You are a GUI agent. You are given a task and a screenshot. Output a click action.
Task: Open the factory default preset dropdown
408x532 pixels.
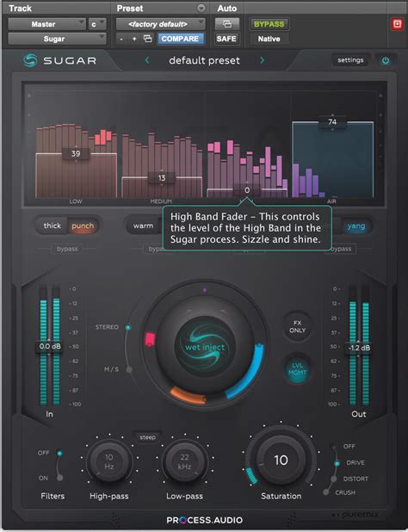point(161,24)
